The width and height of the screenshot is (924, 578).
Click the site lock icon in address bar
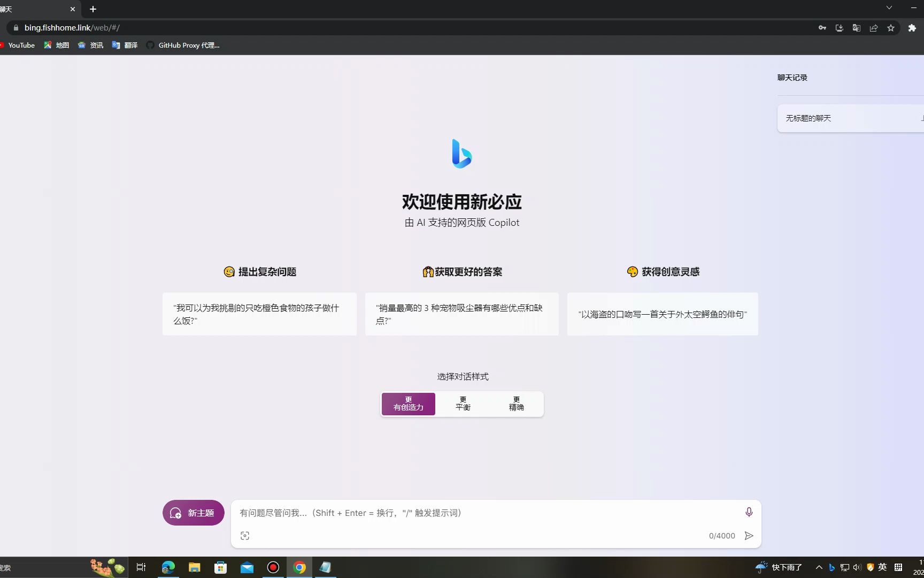tap(16, 28)
